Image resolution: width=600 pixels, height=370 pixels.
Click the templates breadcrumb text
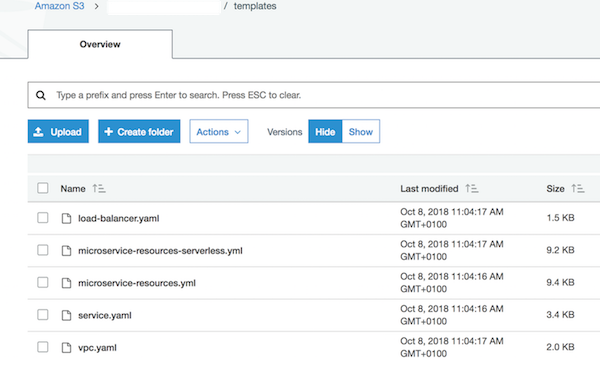(x=255, y=6)
